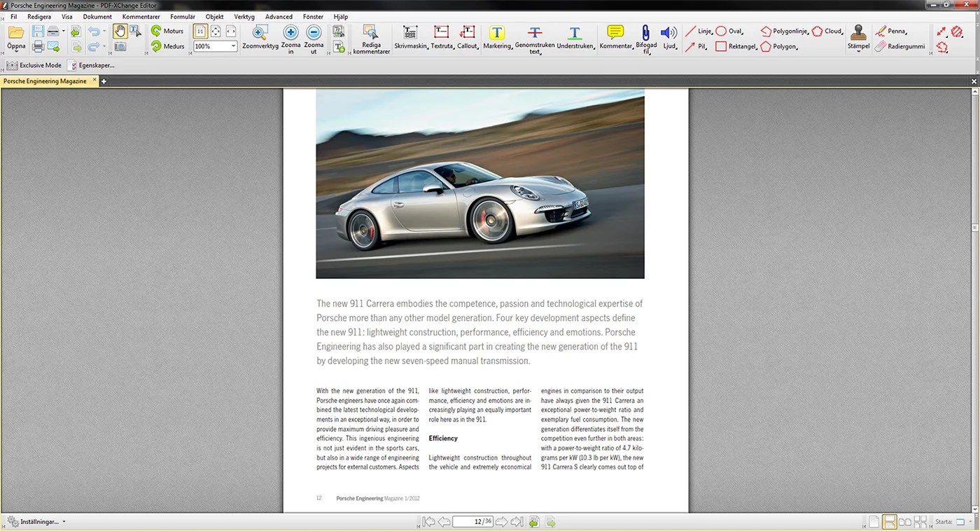Image resolution: width=980 pixels, height=531 pixels.
Task: Rotate the page counterclockwise with Moturs
Action: 167,32
